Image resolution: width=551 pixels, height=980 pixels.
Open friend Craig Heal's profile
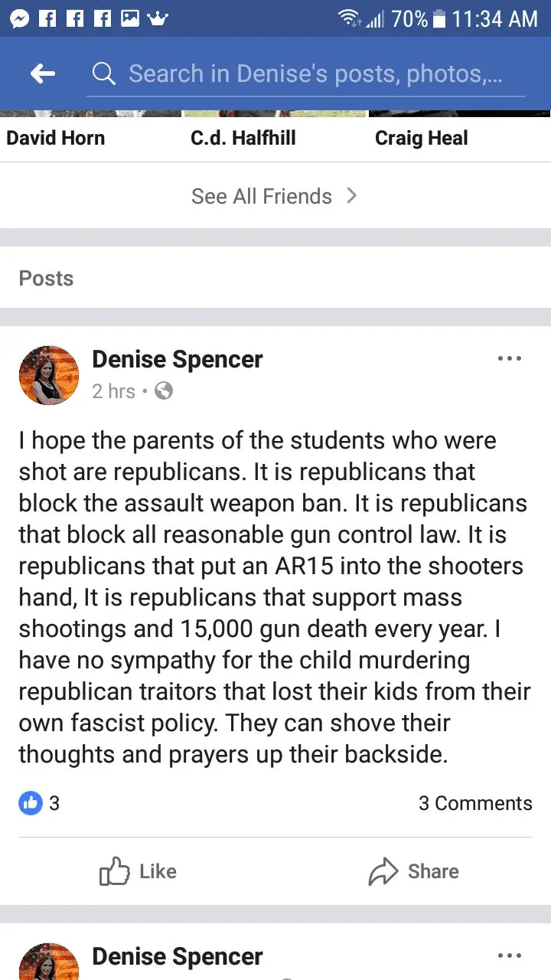pos(421,138)
